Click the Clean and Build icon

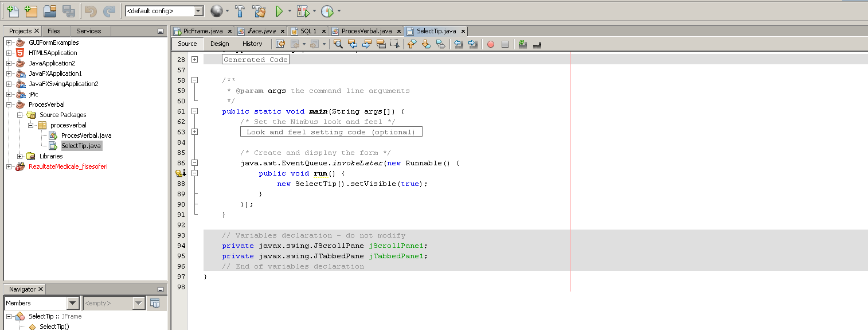(259, 10)
